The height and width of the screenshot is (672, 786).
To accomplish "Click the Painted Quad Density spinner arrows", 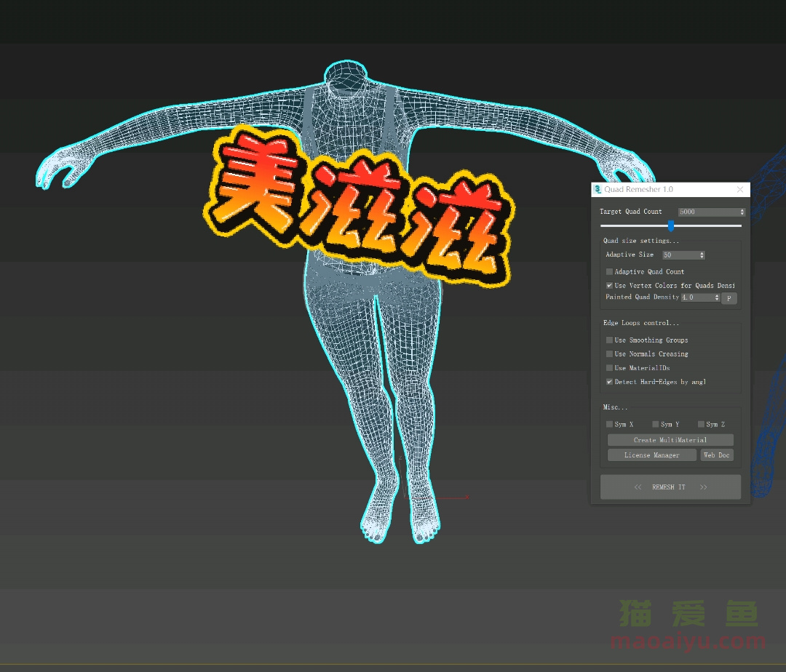I will pos(717,297).
